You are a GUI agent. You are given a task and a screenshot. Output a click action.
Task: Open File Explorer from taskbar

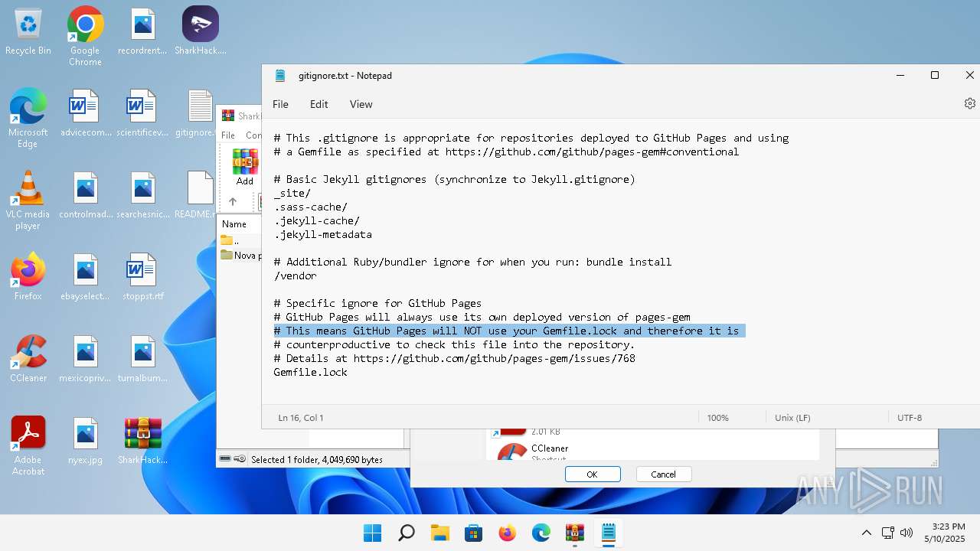(x=440, y=533)
